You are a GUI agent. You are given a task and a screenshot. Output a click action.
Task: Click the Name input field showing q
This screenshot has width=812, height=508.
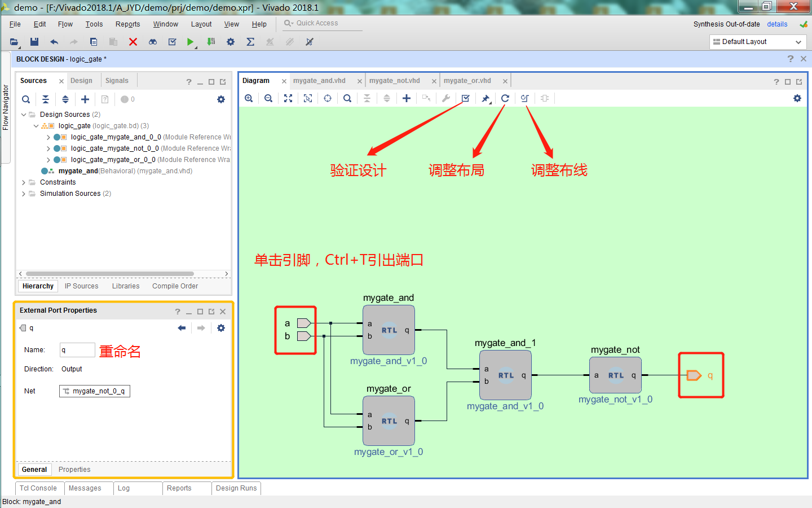[x=77, y=350]
